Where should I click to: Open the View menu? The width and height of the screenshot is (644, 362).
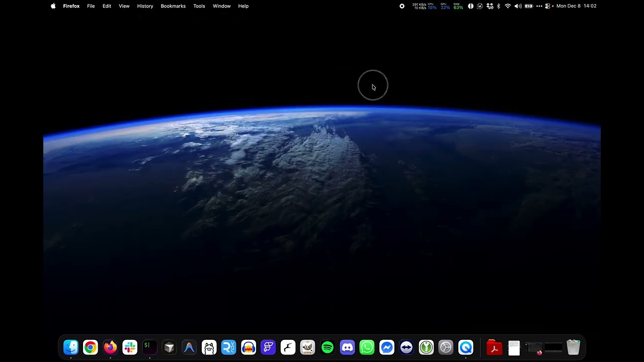[x=124, y=6]
